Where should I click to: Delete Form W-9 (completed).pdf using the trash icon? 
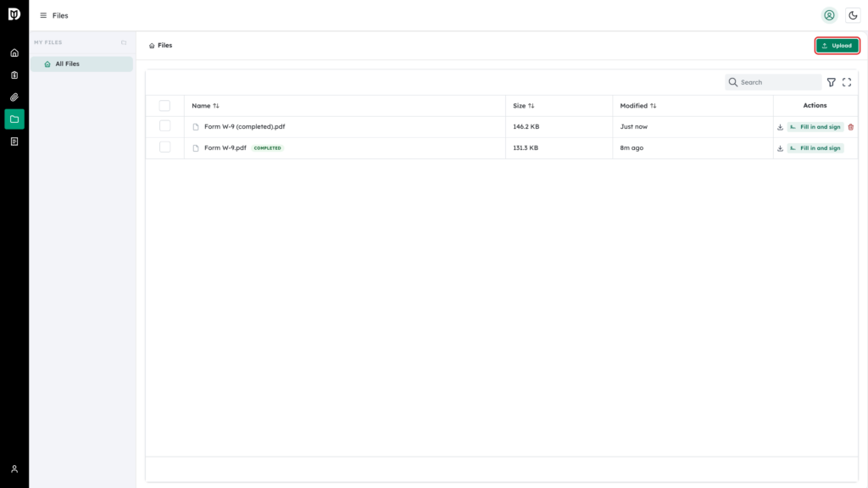(851, 127)
